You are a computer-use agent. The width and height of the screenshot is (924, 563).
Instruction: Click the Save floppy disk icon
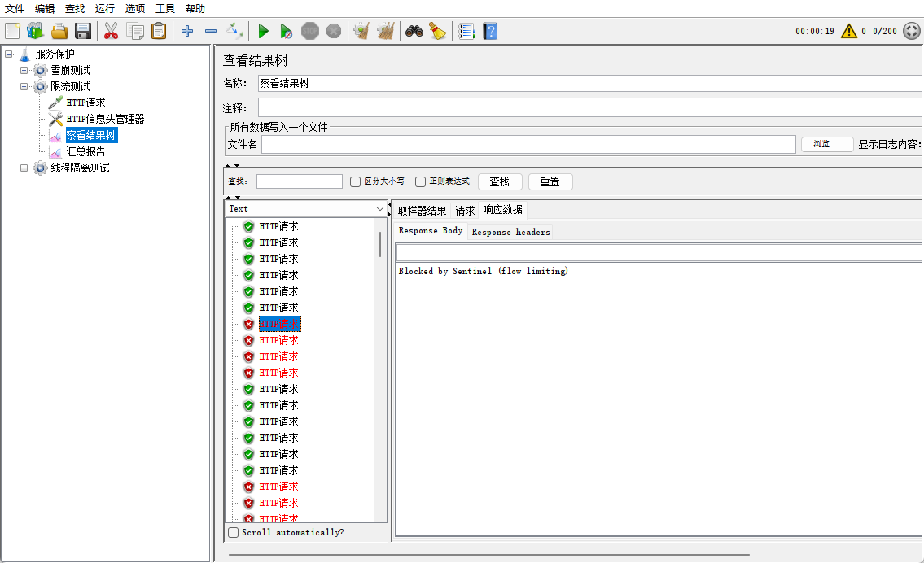82,32
